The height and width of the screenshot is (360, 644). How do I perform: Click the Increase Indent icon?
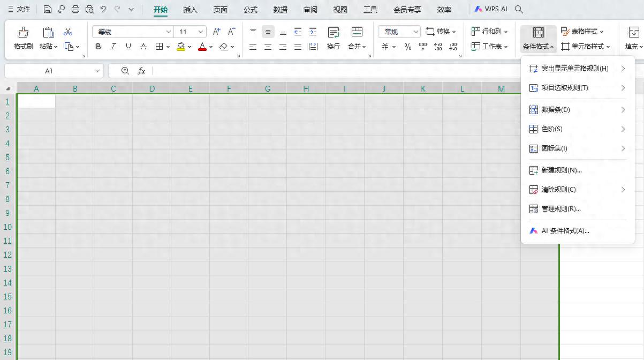click(313, 32)
